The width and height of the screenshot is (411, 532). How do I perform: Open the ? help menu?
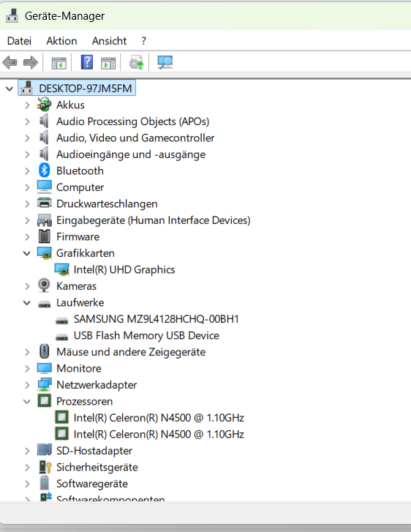tap(144, 41)
